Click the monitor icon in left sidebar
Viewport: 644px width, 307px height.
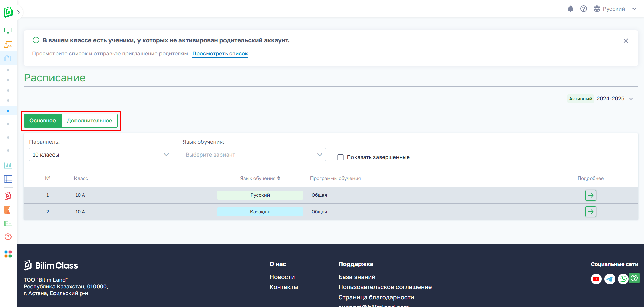click(x=8, y=31)
